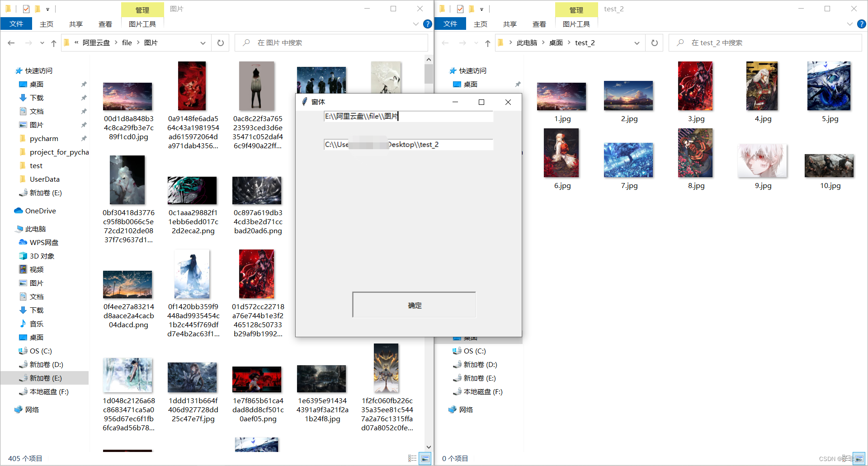This screenshot has width=868, height=466.
Task: Click 桌面 breadcrumb in test_2 address bar
Action: (556, 42)
